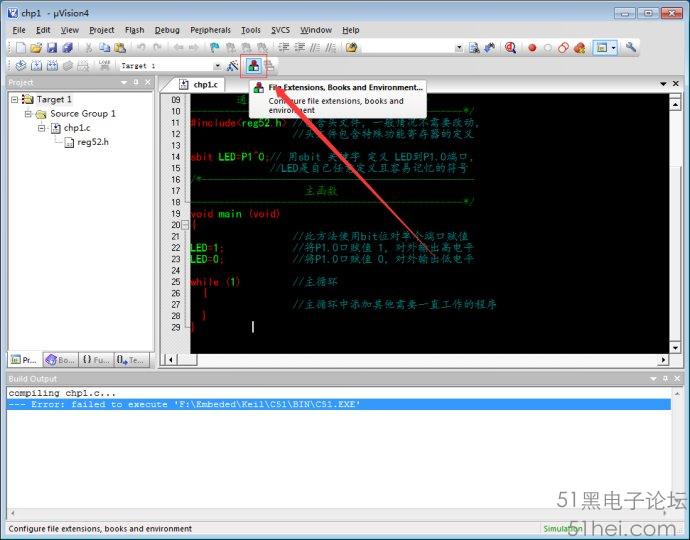Select the failed to execute C51.EXE error line
The image size is (690, 540).
338,404
